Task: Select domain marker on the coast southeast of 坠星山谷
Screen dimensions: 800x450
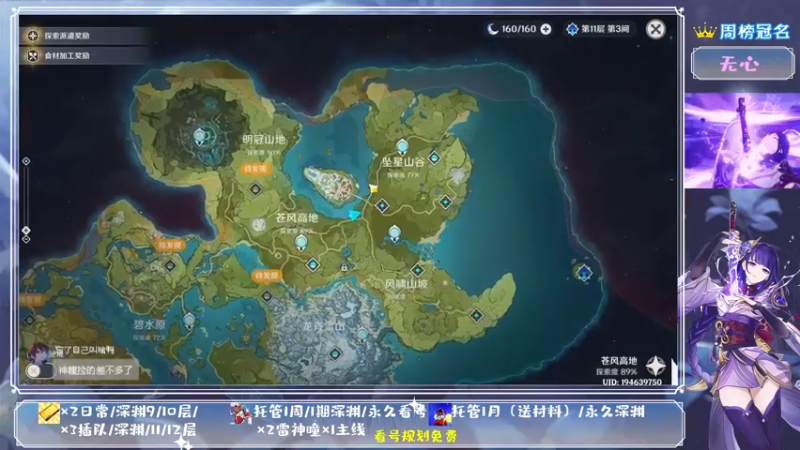Action: (x=445, y=202)
